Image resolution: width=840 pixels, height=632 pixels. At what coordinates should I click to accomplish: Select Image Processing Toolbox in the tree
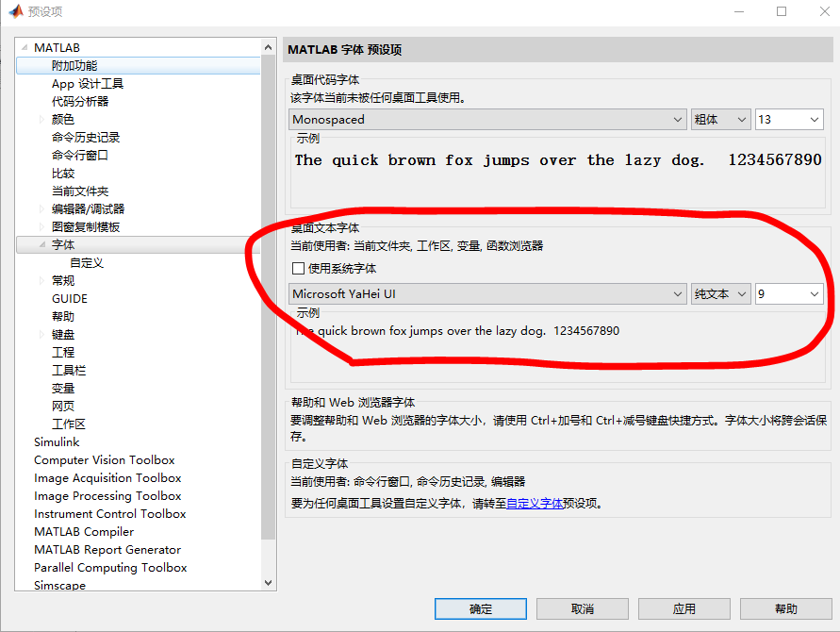(107, 496)
